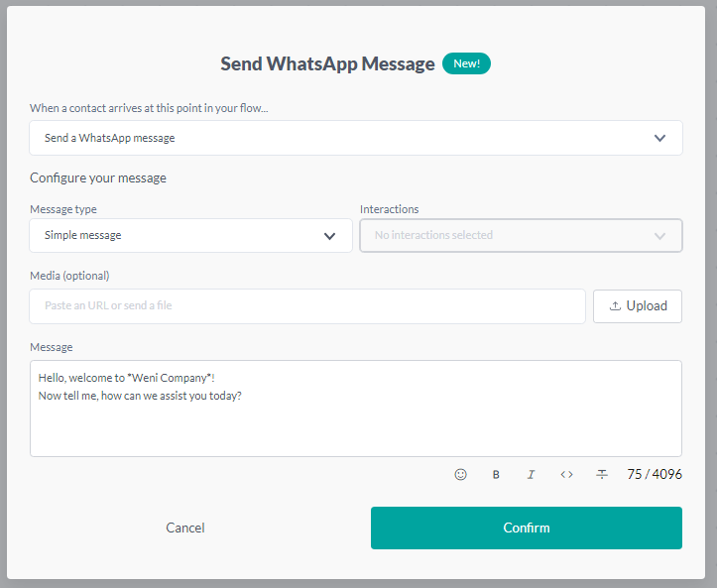Screen dimensions: 717x588
Task: Click the upload arrow icon
Action: coord(615,306)
